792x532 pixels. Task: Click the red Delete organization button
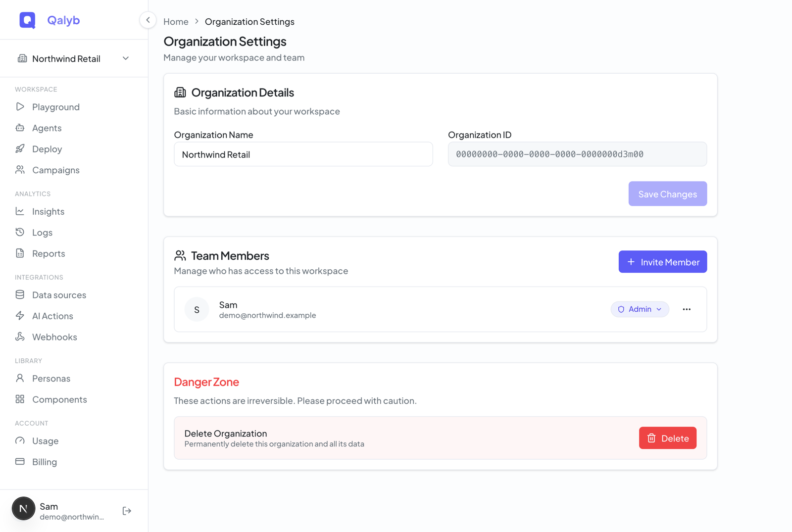coord(667,438)
